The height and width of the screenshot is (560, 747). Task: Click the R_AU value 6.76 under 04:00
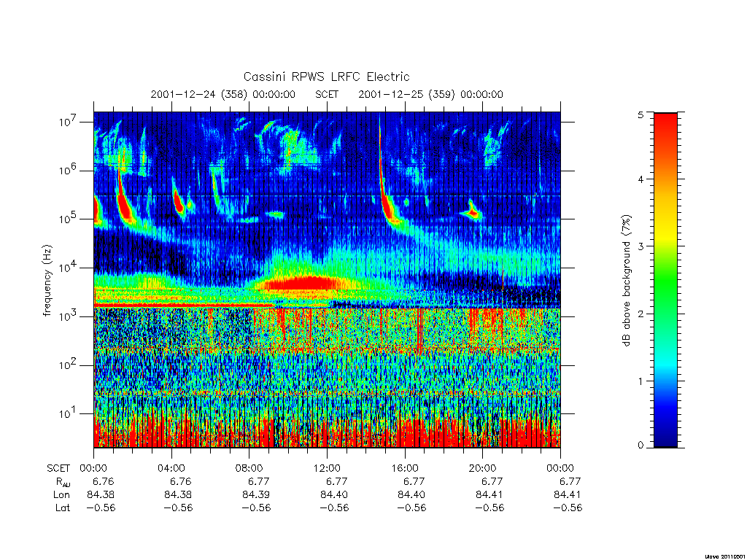(181, 481)
